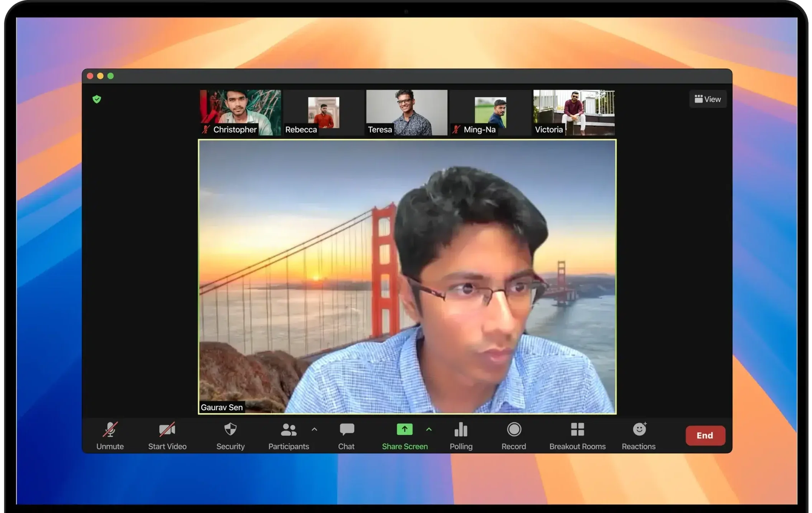
Task: Select Teresa's video thumbnail
Action: (x=407, y=112)
